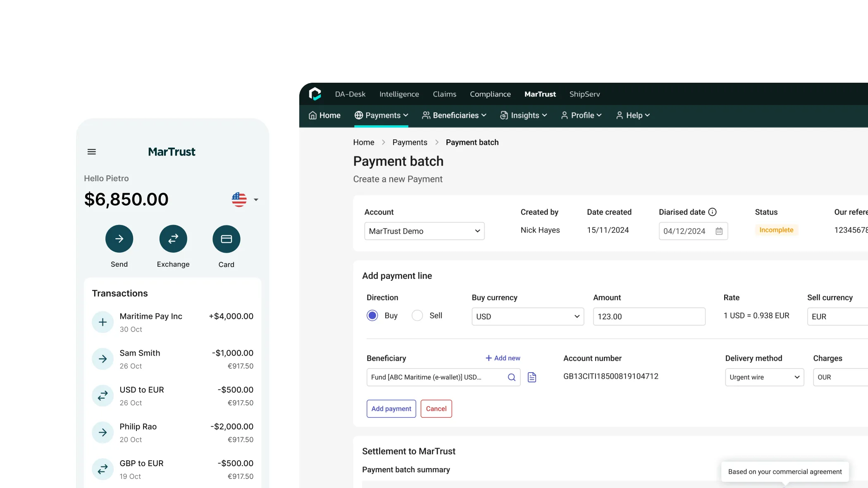The image size is (868, 488).
Task: Click the US flag currency icon
Action: pyautogui.click(x=238, y=199)
